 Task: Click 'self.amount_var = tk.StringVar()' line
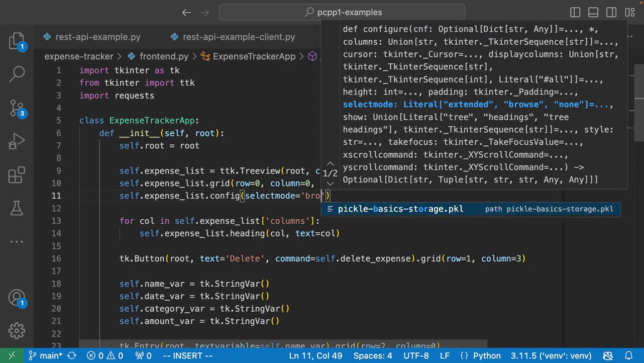click(199, 321)
